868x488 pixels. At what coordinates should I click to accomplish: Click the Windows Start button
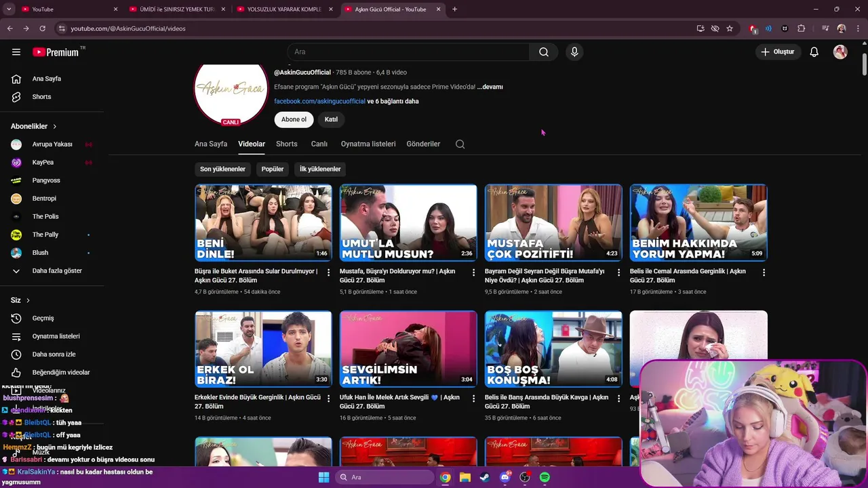[x=323, y=477]
